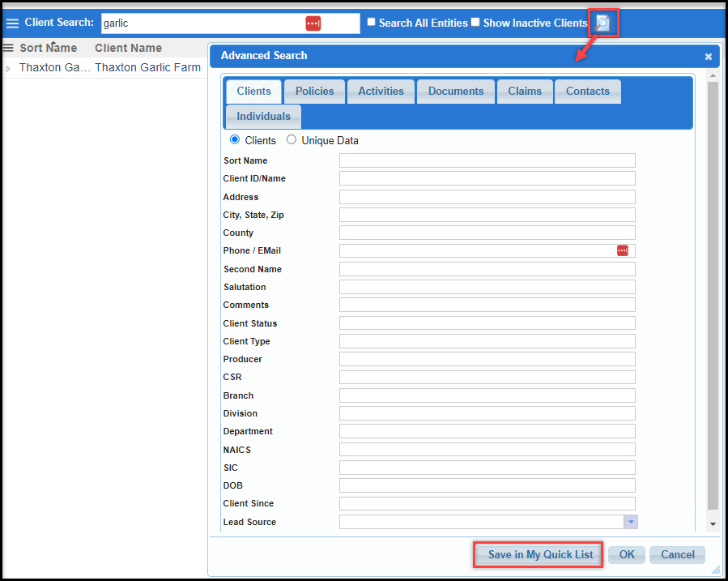
Task: Open the hamburger navigation menu
Action: click(x=13, y=22)
